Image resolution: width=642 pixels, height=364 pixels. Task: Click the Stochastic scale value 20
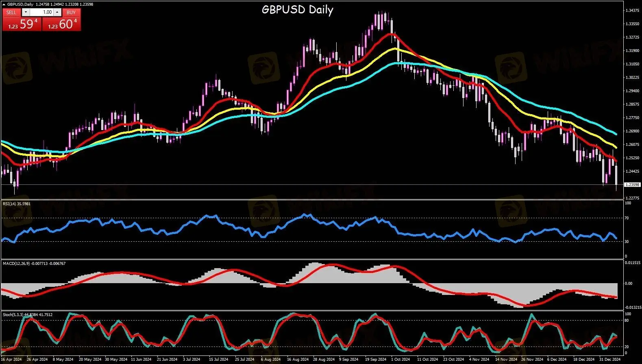click(x=627, y=347)
